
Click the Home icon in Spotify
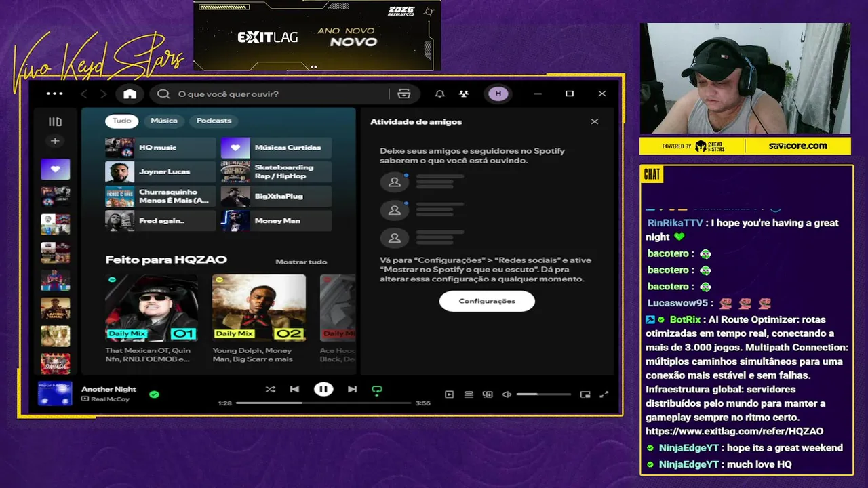(130, 94)
